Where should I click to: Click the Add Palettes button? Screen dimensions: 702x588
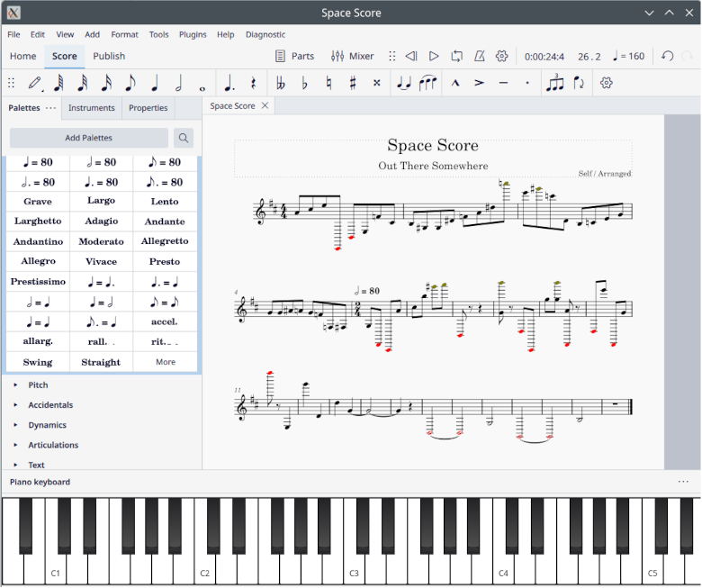coord(89,138)
